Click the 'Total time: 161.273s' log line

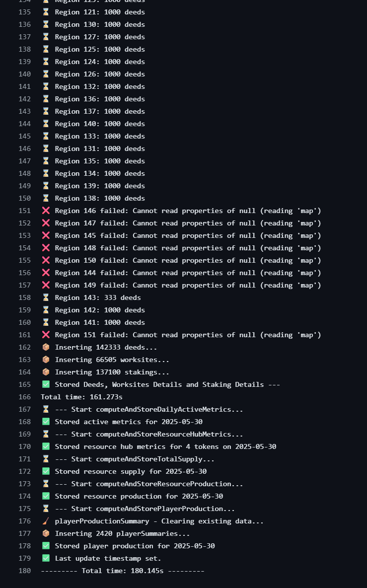tap(82, 397)
